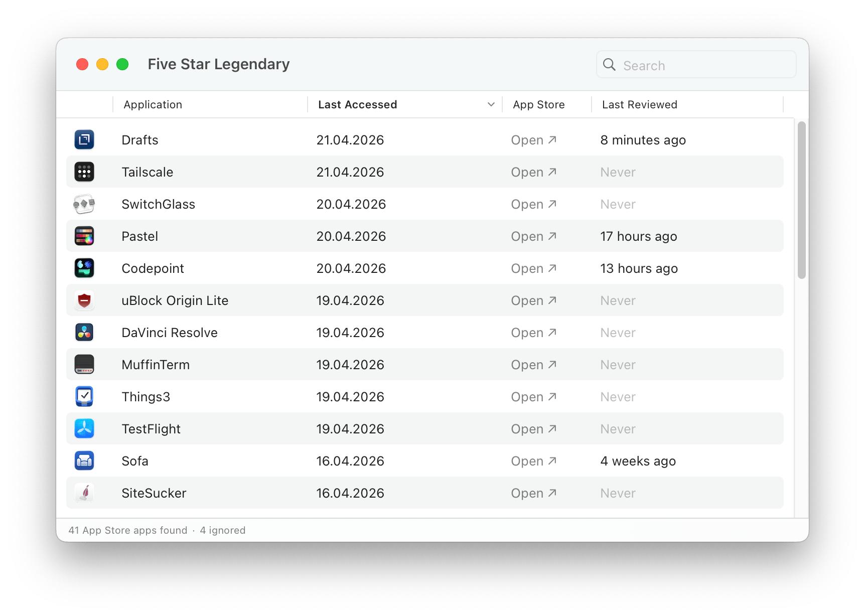Open SwitchGlass in the App Store

pos(534,204)
